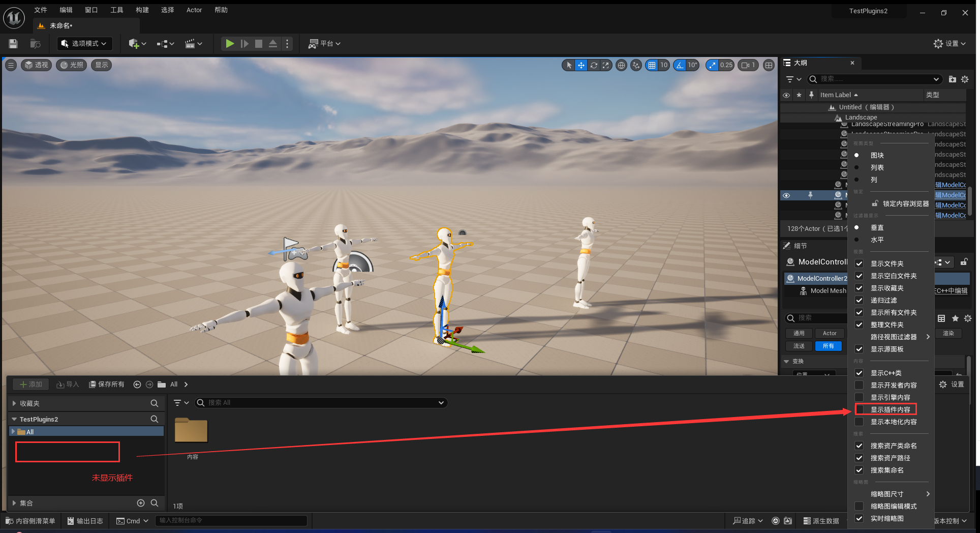Select the translate gizmo tool

click(x=581, y=65)
